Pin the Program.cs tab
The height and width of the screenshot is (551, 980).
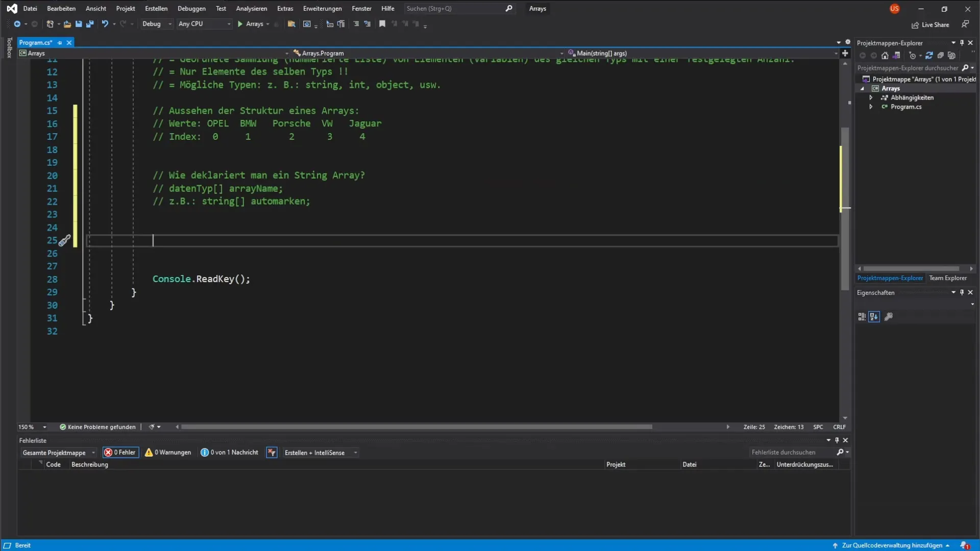click(x=60, y=43)
